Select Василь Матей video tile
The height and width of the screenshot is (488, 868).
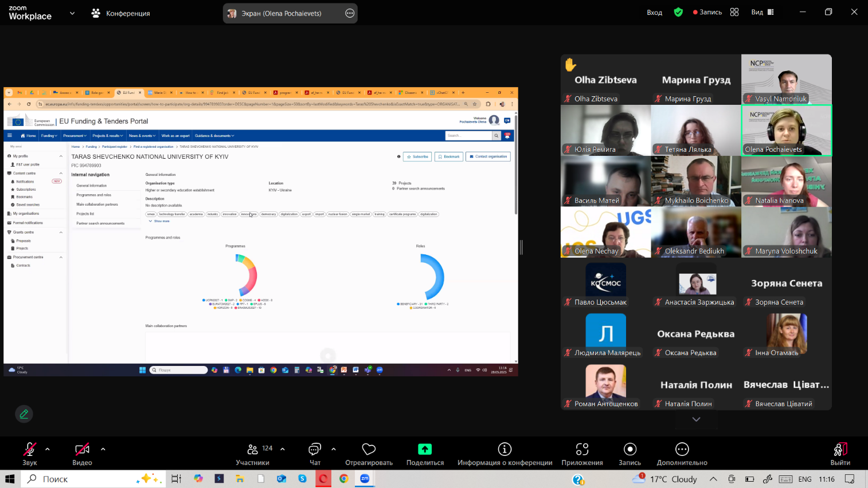(605, 181)
